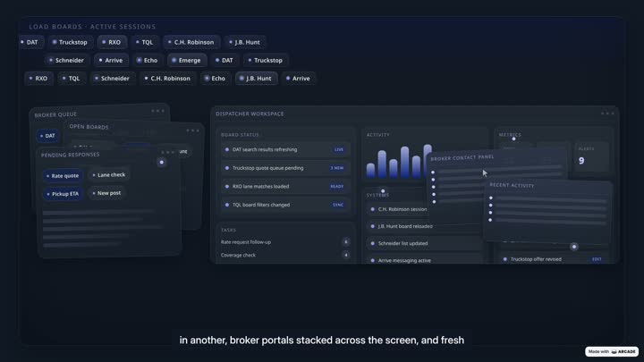644x362 pixels.
Task: Select the Truckstop chip in the Emerge row
Action: (x=266, y=61)
